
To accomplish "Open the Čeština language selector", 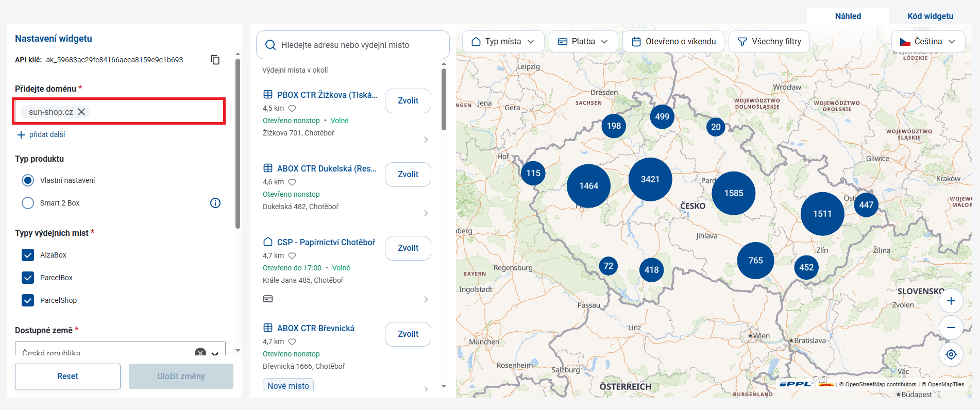I will click(928, 41).
